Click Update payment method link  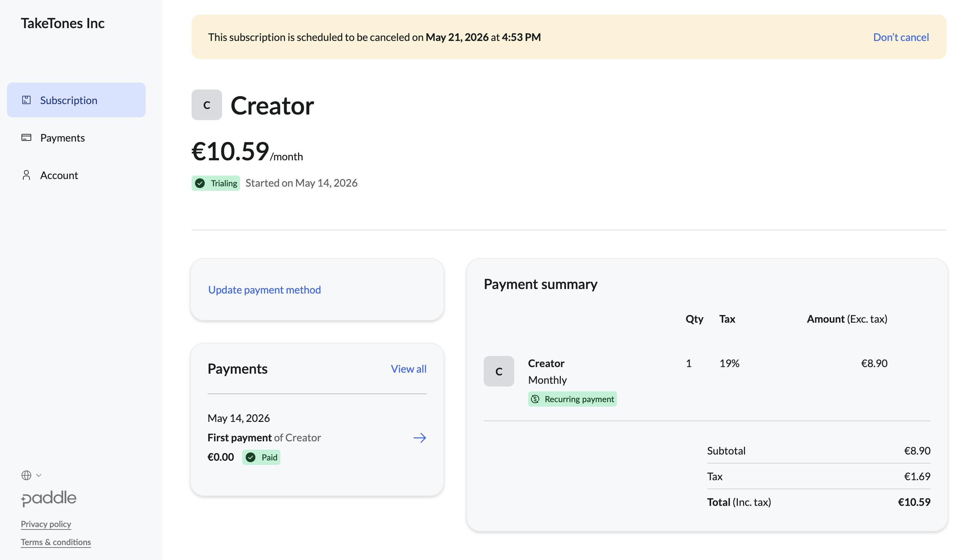click(x=264, y=290)
